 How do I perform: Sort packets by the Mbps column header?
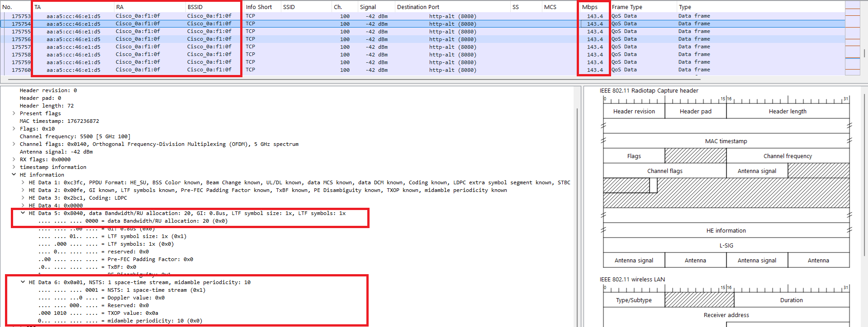[590, 7]
